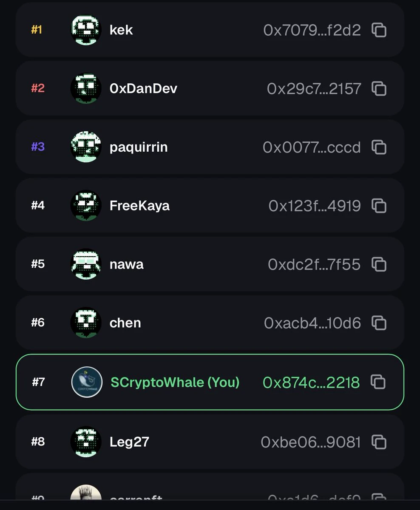420x510 pixels.
Task: View SCryptoWhale whale profile picture
Action: click(87, 382)
